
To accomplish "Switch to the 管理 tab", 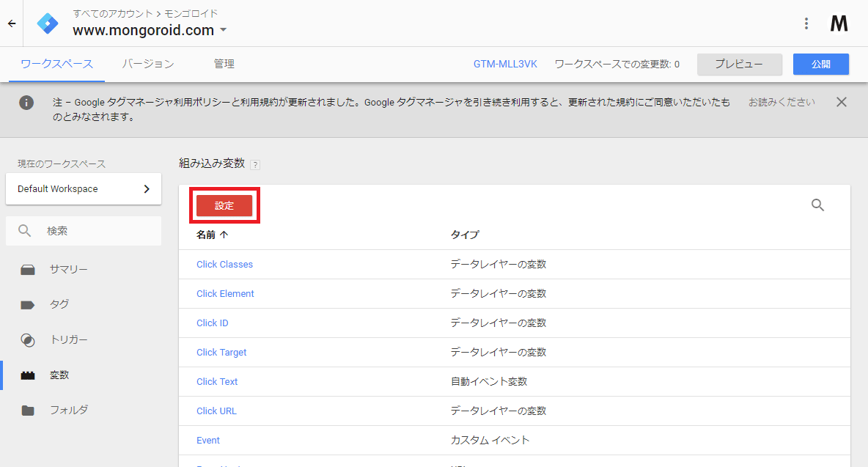I will coord(224,65).
